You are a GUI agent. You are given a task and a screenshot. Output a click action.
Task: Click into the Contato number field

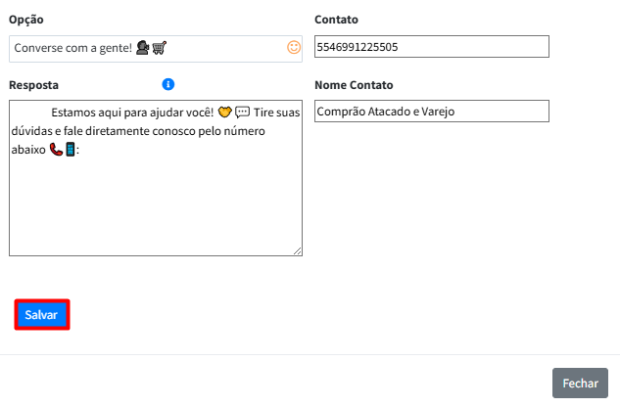[431, 47]
